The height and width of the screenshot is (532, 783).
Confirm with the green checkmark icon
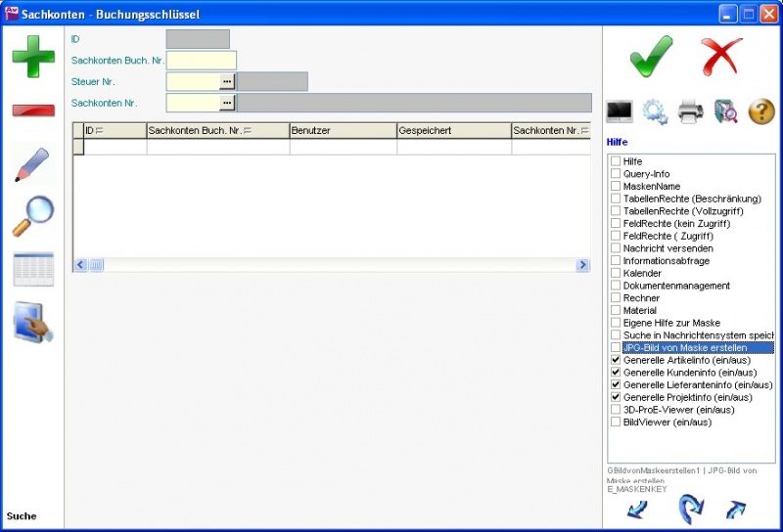click(651, 56)
